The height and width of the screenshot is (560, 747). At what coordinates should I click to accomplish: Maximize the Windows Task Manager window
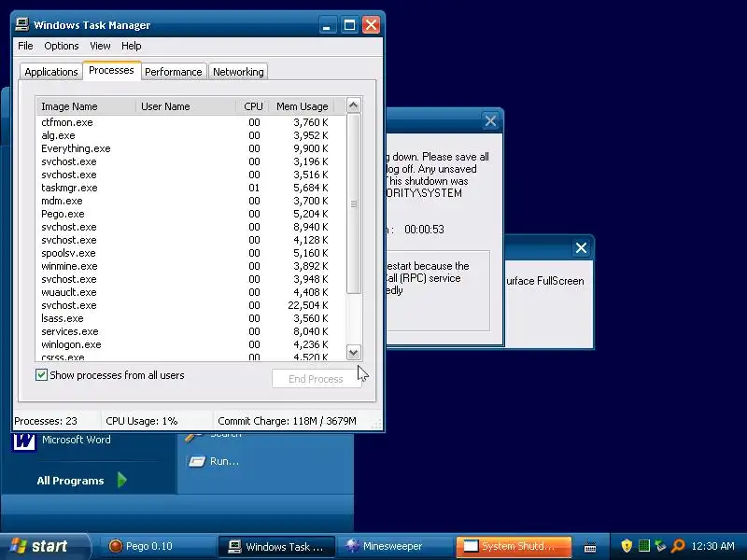pos(349,25)
